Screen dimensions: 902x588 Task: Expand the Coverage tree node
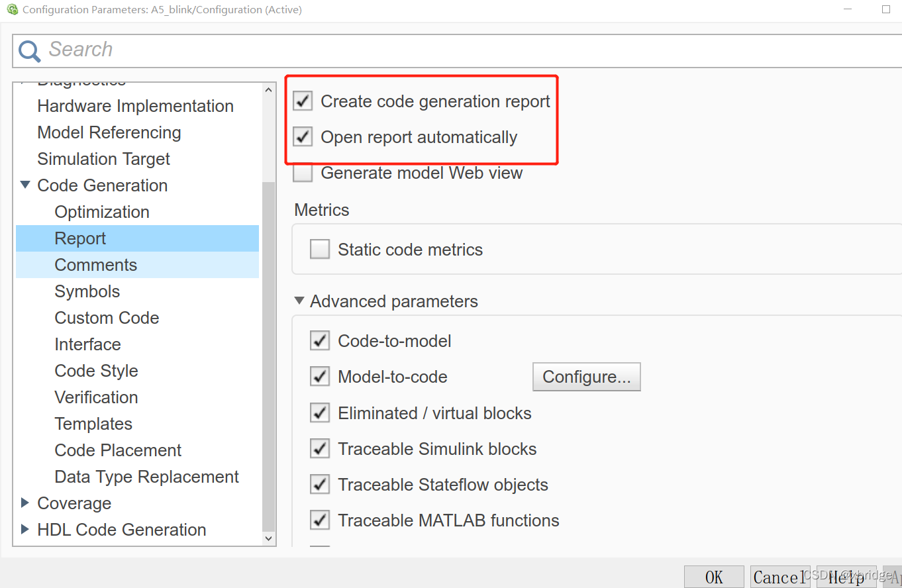coord(25,503)
